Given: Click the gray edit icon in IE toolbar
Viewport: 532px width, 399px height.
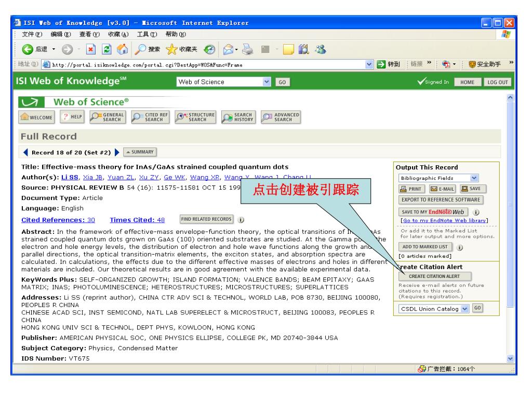Looking at the screenshot, I should [x=265, y=49].
